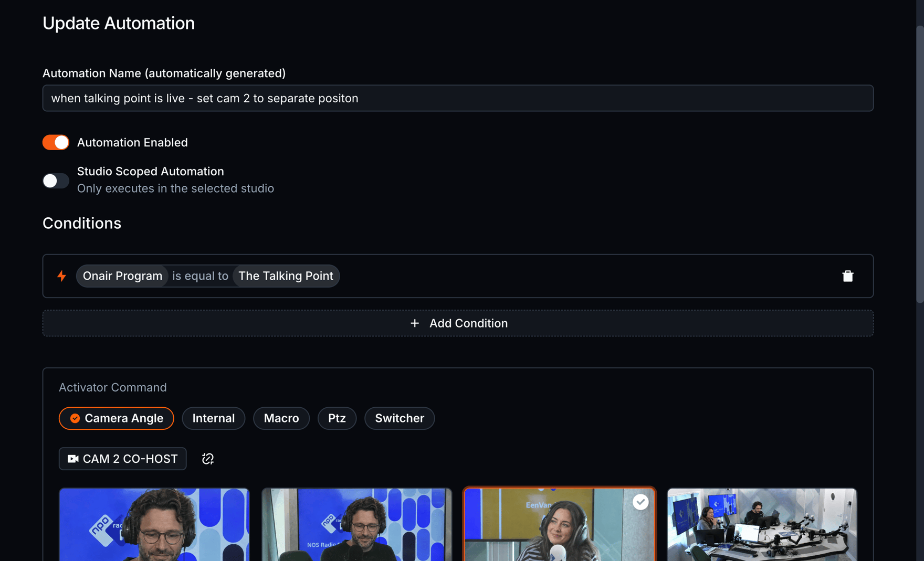This screenshot has height=561, width=924.
Task: Click the checkmark badge on the selected thumbnail
Action: pyautogui.click(x=640, y=502)
